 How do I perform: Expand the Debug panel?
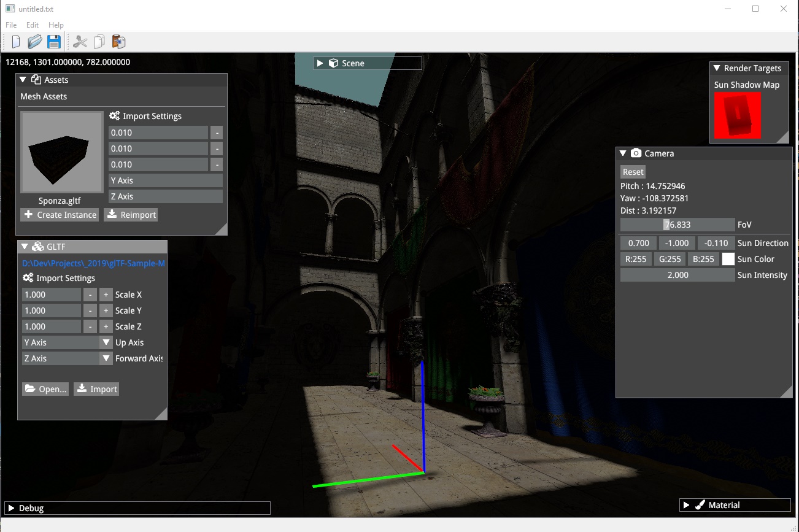coord(11,508)
